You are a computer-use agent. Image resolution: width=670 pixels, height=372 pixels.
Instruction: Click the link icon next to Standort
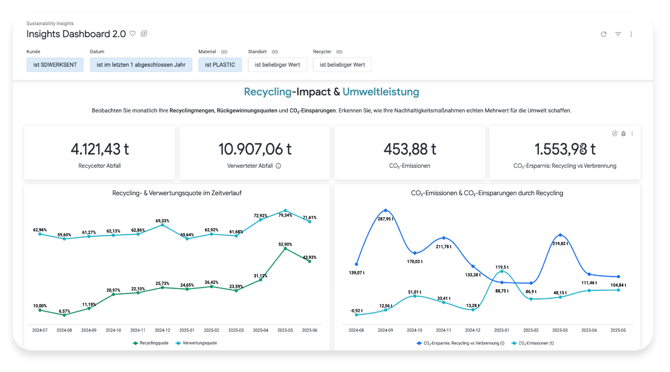(275, 52)
